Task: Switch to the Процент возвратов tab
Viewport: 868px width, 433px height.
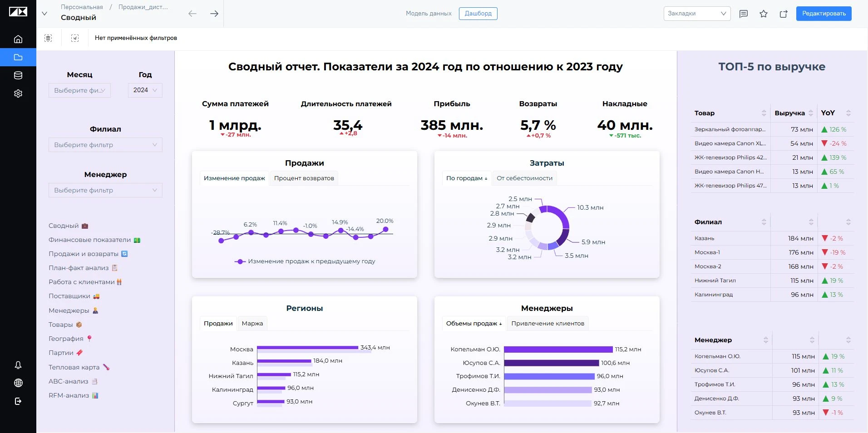Action: (x=304, y=178)
